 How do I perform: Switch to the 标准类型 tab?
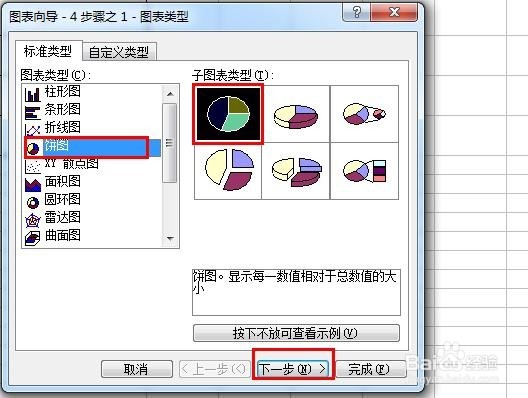coord(48,51)
